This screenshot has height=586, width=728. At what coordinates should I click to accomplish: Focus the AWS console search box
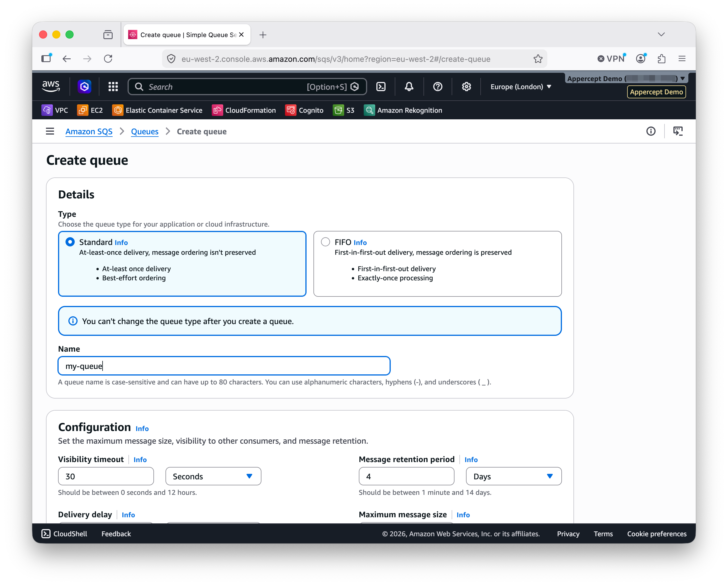click(x=247, y=87)
